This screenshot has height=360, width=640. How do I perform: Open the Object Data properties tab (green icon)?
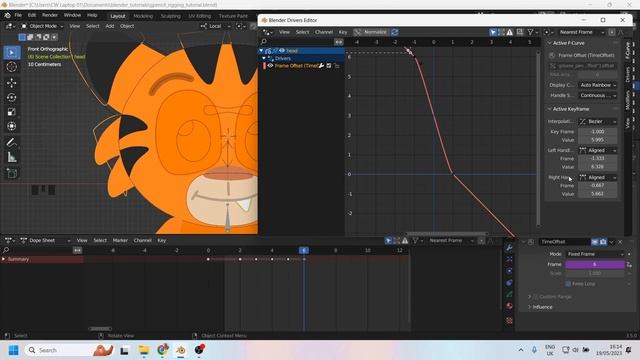[509, 294]
